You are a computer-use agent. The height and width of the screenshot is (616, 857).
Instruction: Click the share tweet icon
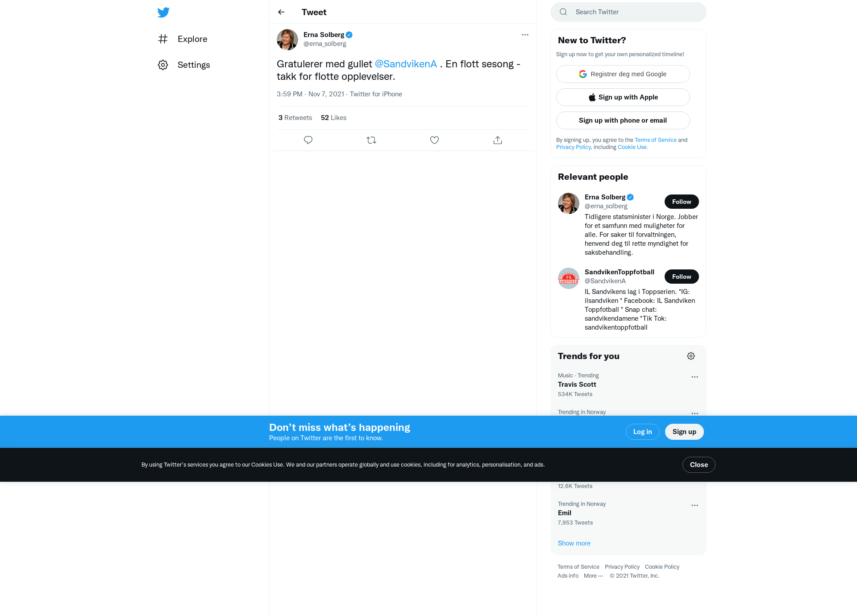pos(498,140)
